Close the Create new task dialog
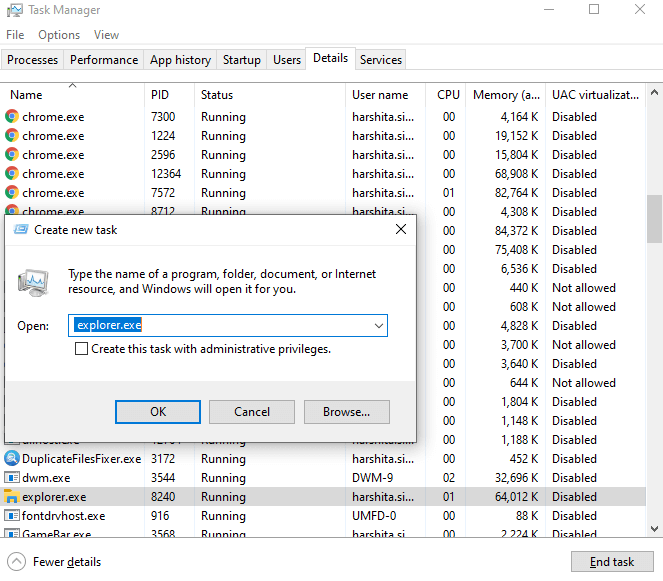 [x=401, y=229]
